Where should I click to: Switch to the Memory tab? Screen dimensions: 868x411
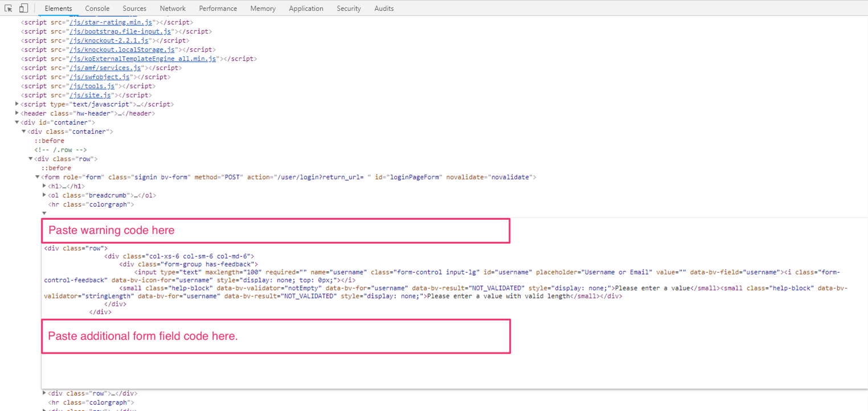pyautogui.click(x=263, y=9)
